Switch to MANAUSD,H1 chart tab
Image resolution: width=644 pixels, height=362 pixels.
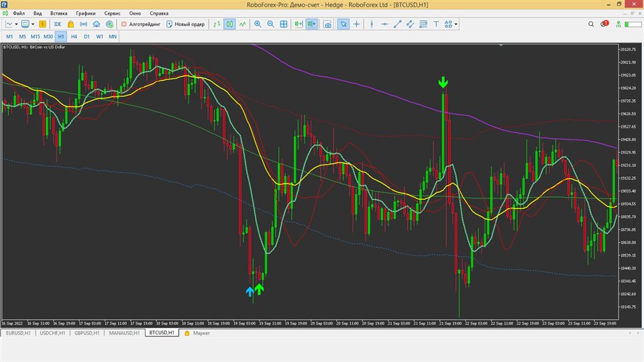pos(125,333)
